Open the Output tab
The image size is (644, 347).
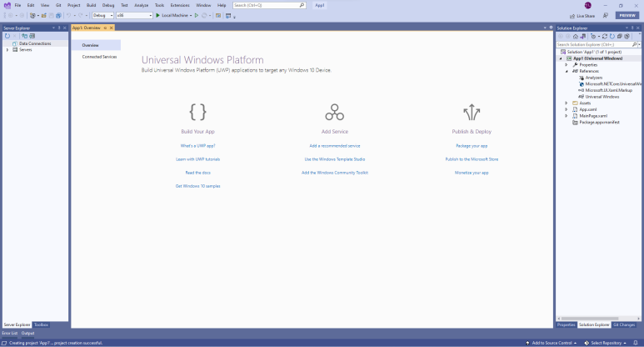tap(28, 334)
